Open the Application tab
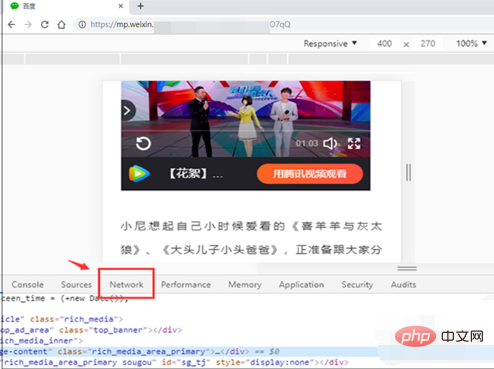The width and height of the screenshot is (494, 369). [x=302, y=285]
